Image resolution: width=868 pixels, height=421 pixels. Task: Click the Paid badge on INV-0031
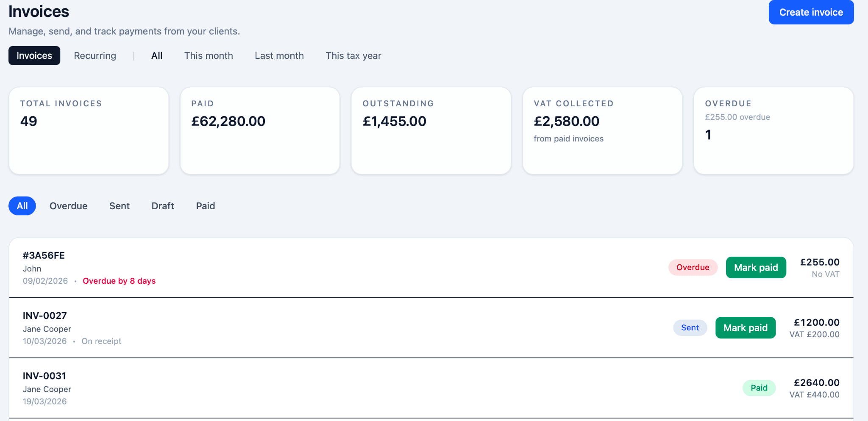tap(759, 388)
